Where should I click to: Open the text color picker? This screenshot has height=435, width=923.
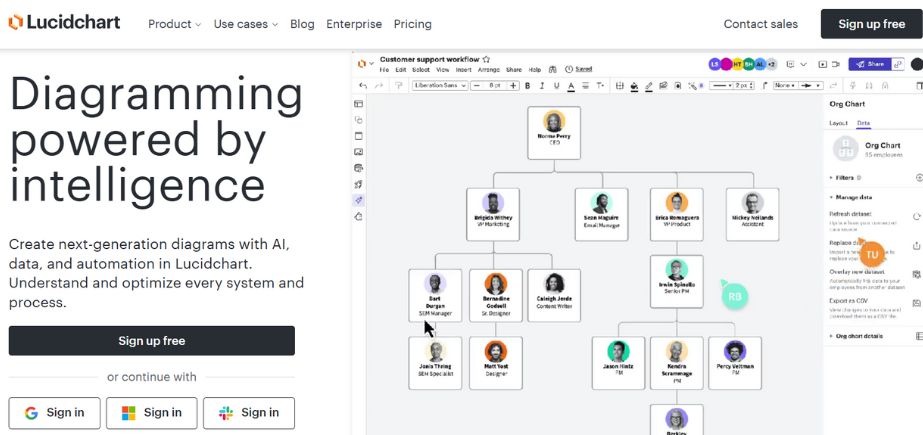(x=571, y=87)
